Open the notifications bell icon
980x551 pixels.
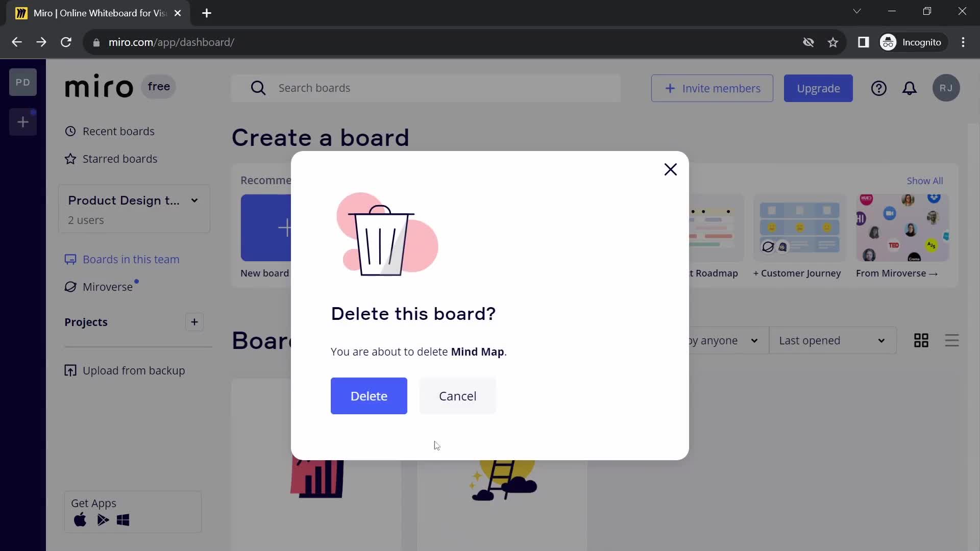tap(910, 88)
